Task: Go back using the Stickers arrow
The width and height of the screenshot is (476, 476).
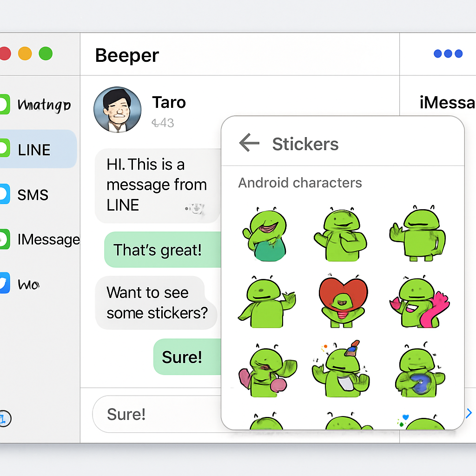Action: click(x=249, y=142)
